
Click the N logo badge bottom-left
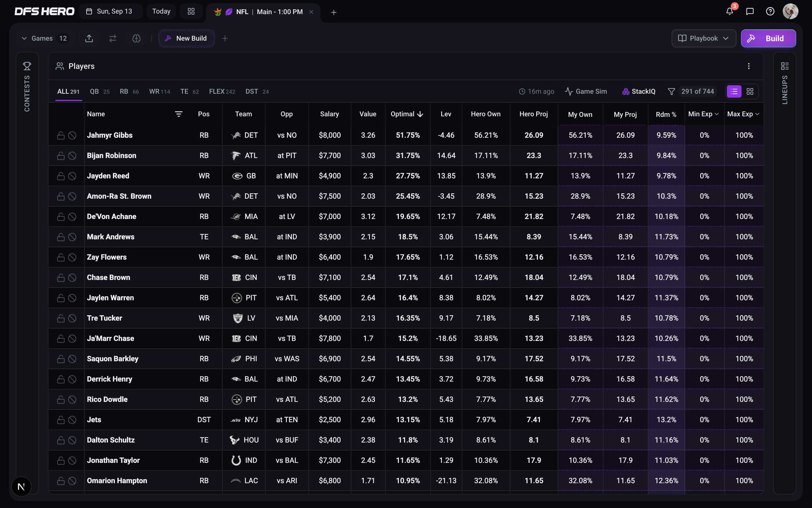pos(21,487)
